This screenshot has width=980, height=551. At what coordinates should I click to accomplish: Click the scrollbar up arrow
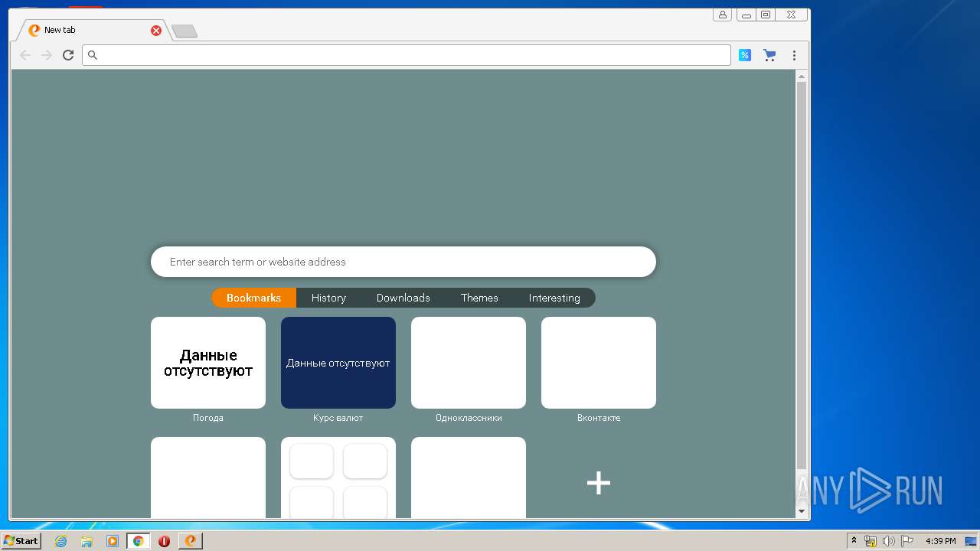(x=802, y=76)
